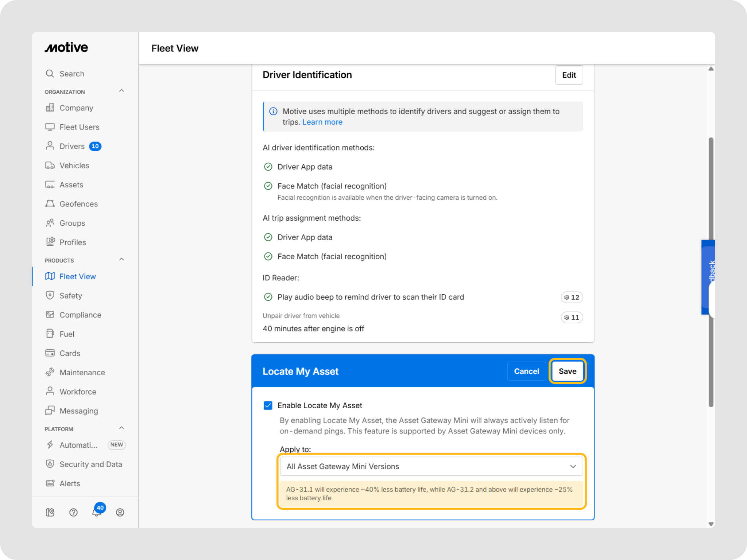
Task: Select Geofences in sidebar
Action: tap(79, 204)
